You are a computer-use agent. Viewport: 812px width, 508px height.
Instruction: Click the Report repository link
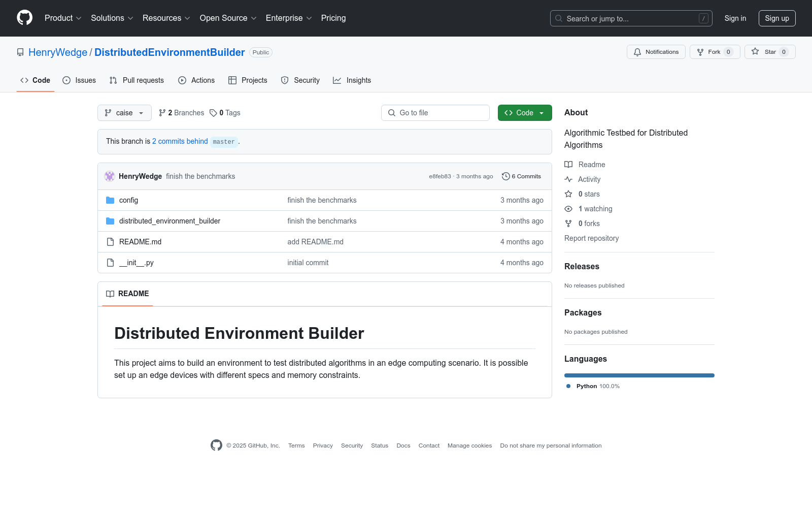click(x=592, y=238)
